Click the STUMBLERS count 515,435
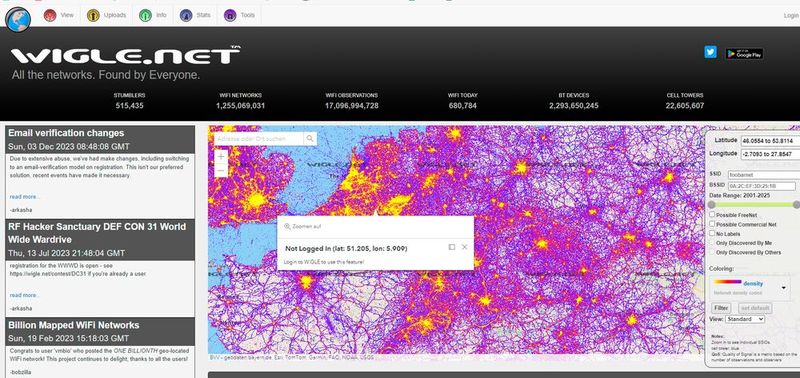 point(129,106)
